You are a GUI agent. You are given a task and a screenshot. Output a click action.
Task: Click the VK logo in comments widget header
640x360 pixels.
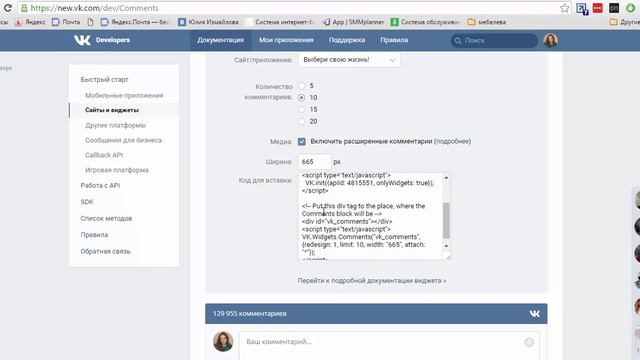(x=535, y=313)
